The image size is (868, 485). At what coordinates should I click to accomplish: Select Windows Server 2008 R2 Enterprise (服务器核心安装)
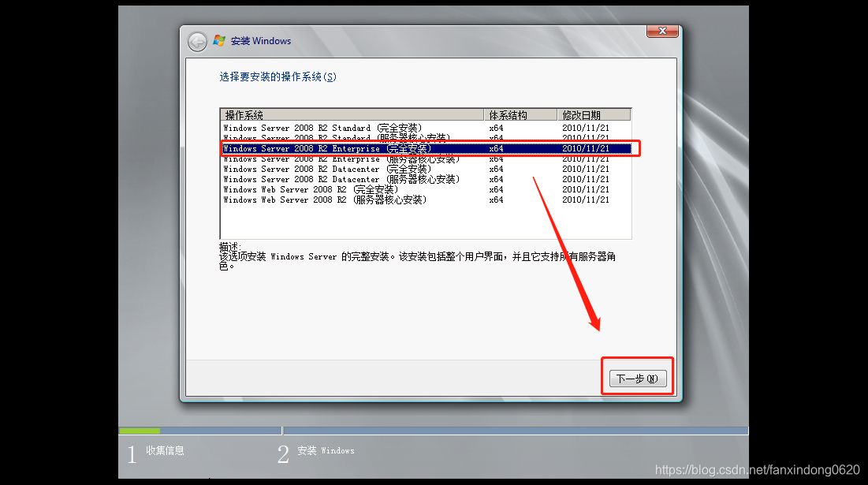tap(425, 159)
